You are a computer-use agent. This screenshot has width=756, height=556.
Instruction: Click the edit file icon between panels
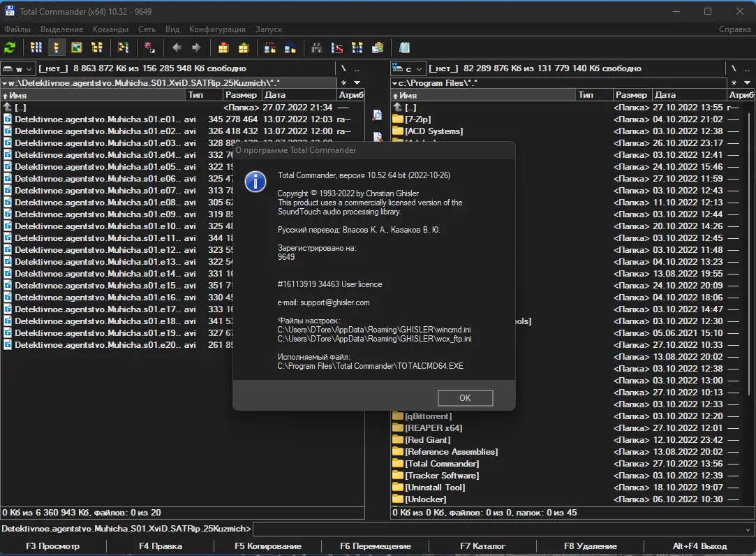[378, 137]
